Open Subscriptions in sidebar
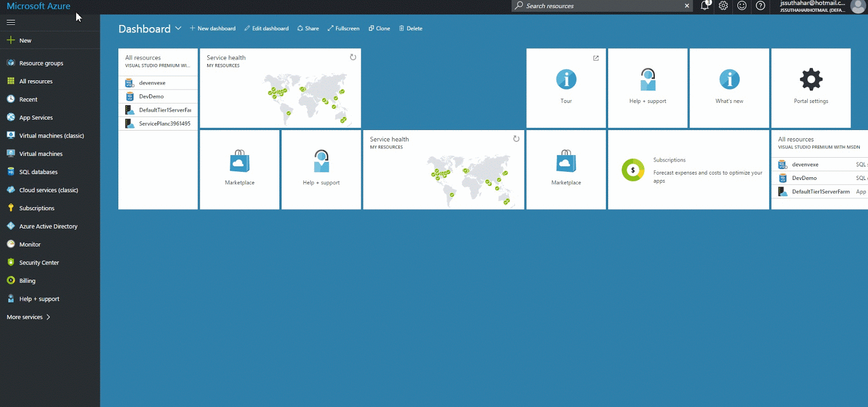Viewport: 868px width, 407px height. coord(50,208)
